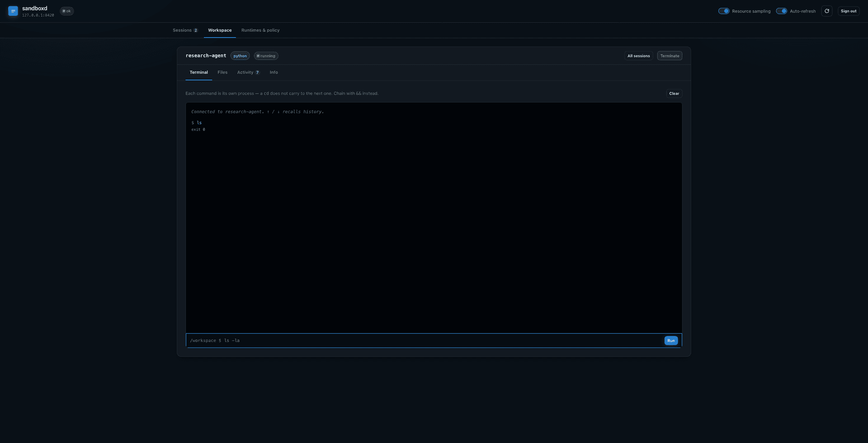Clear the terminal output
Viewport: 868px width, 443px height.
coord(674,93)
